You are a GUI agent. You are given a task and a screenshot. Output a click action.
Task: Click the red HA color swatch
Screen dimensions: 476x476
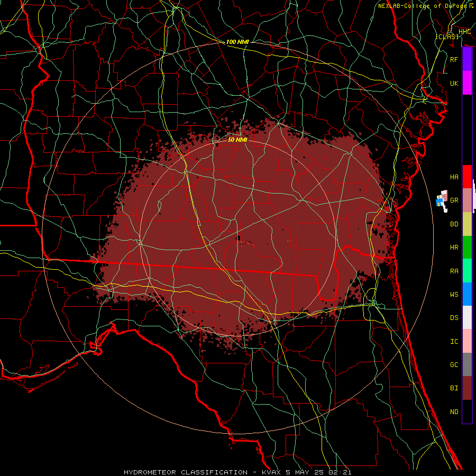coord(467,177)
